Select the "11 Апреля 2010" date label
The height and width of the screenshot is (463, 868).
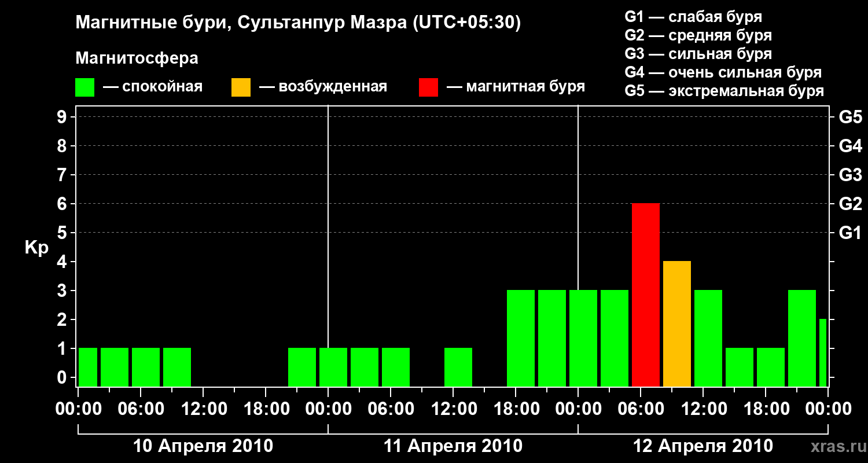(453, 446)
